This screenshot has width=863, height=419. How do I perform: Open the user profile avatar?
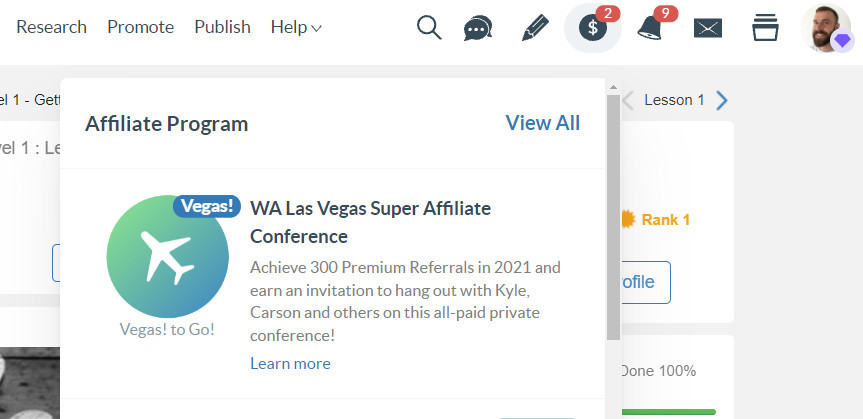(826, 28)
